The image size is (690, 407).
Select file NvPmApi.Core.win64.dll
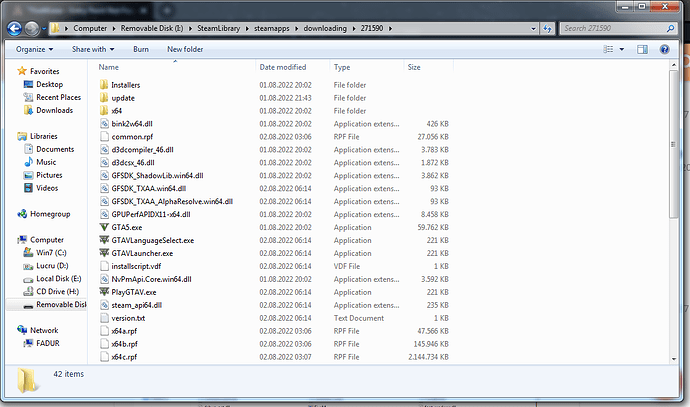(x=151, y=279)
